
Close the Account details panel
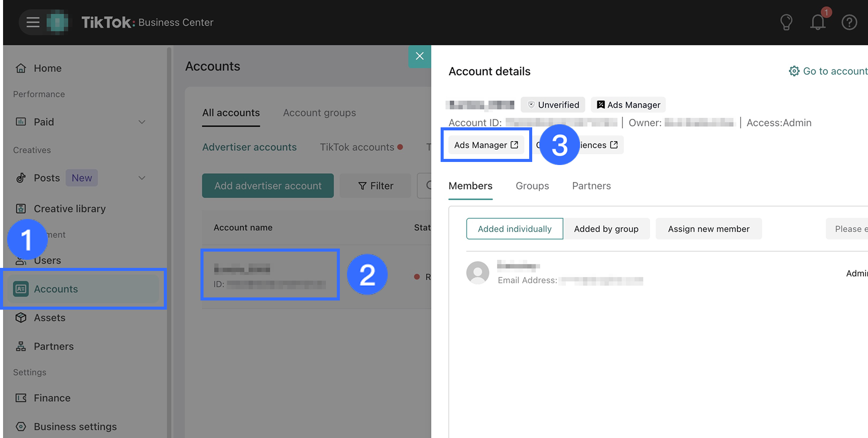click(420, 56)
